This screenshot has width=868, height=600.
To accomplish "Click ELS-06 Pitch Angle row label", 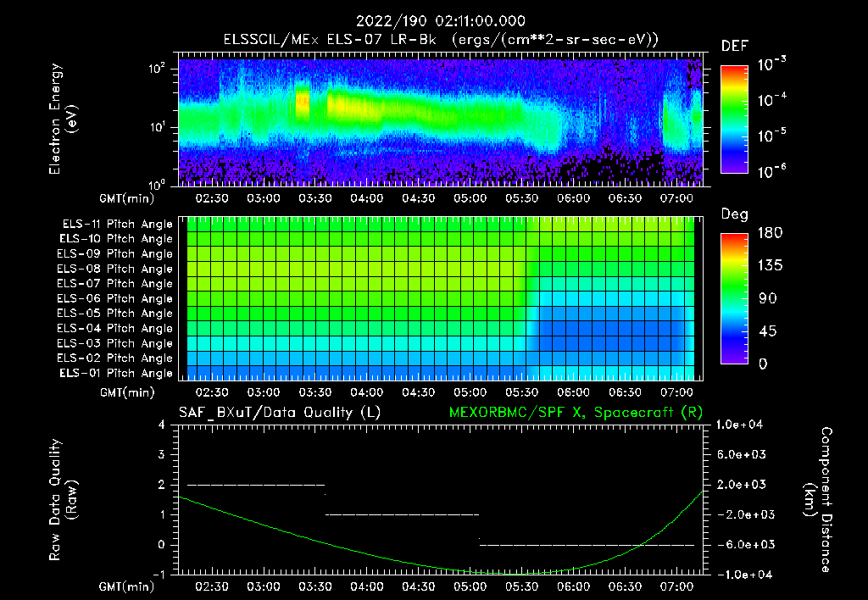I will 114,298.
